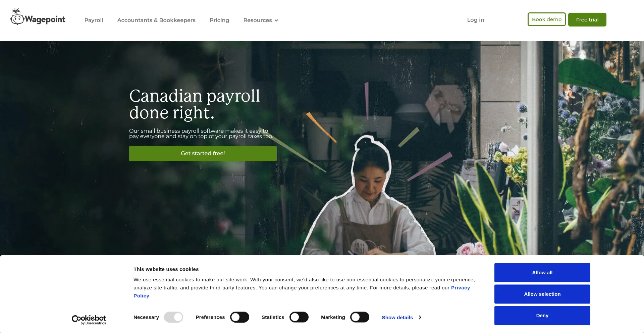Click the chevron next to Resources
Image resolution: width=644 pixels, height=333 pixels.
(x=276, y=20)
